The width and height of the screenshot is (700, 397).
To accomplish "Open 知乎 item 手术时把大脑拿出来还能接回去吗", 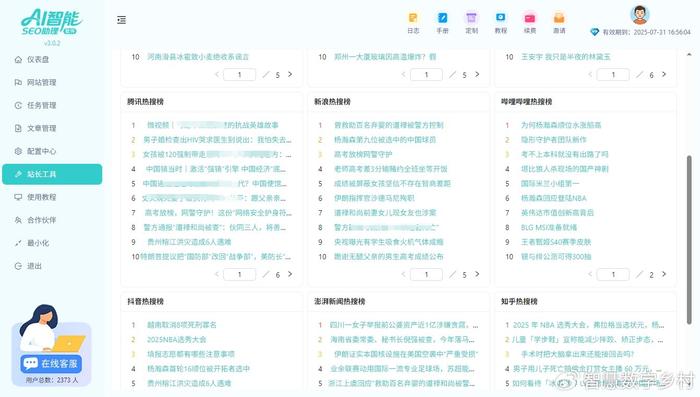I will pos(578,354).
